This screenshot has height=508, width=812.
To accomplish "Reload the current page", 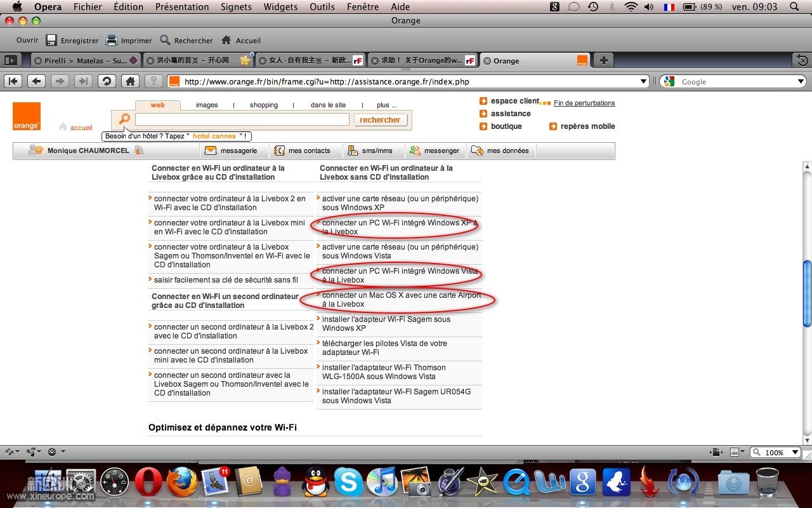I will pos(107,81).
